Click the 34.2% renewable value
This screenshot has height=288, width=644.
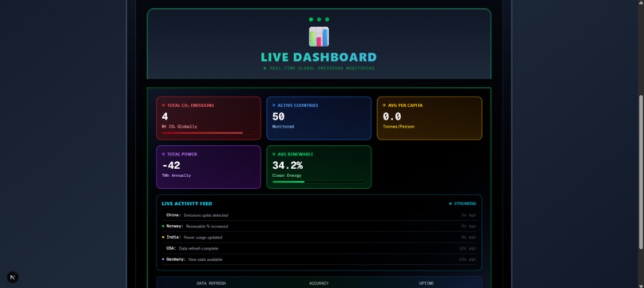pyautogui.click(x=288, y=166)
